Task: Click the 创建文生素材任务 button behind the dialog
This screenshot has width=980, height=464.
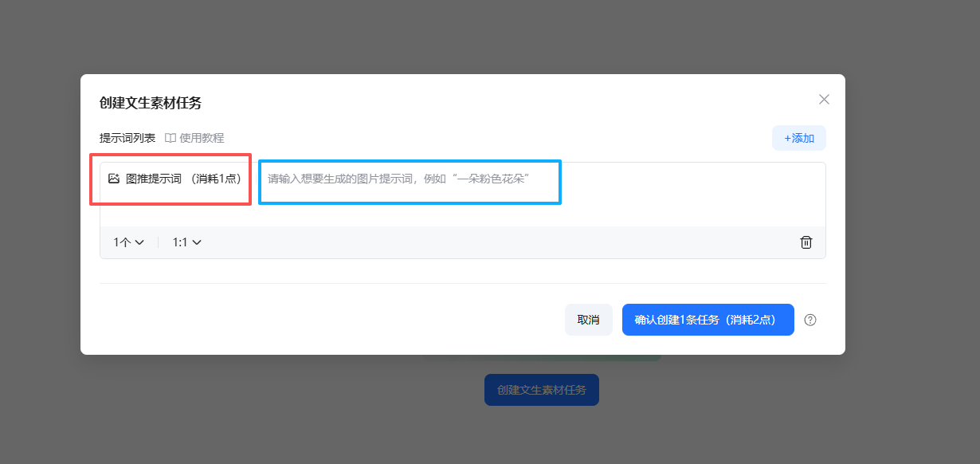Action: (541, 390)
